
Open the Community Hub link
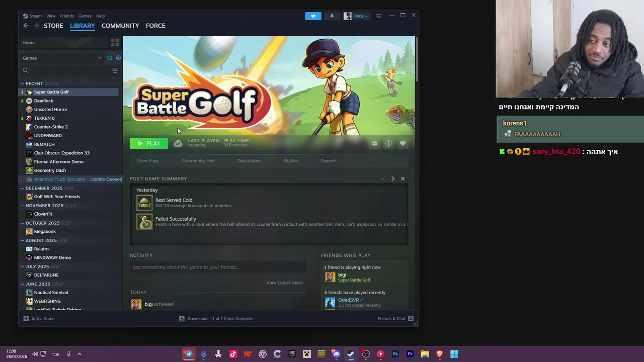tap(198, 161)
